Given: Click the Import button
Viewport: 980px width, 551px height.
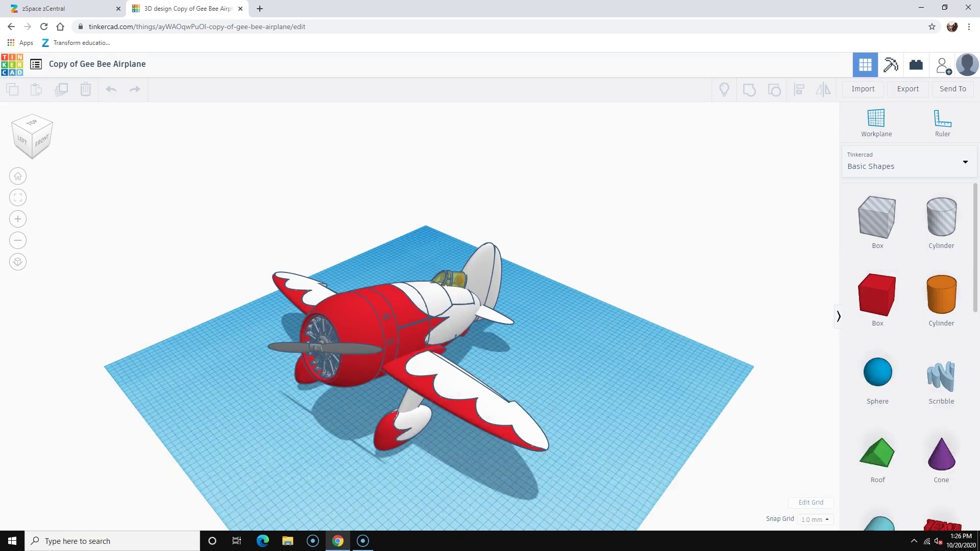Looking at the screenshot, I should tap(863, 89).
